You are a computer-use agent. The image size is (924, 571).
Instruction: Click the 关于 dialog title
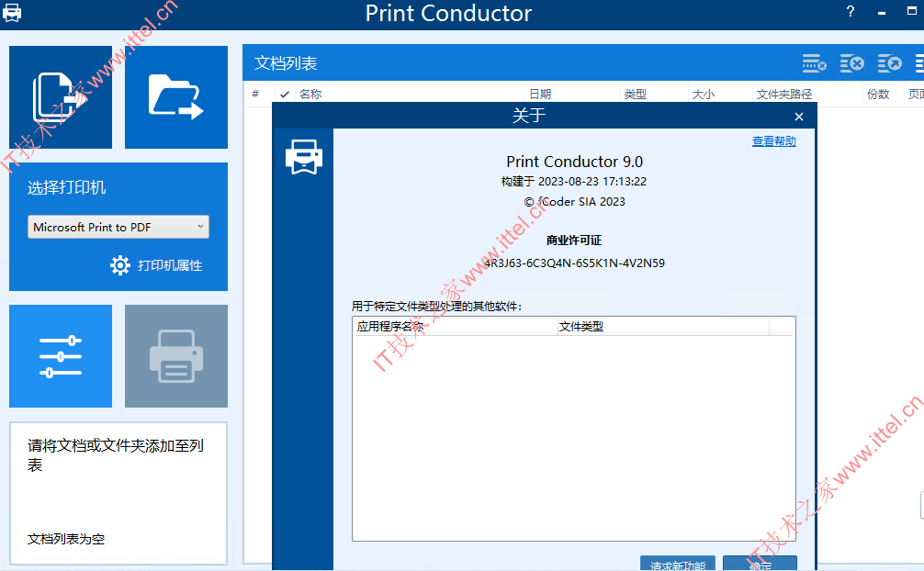click(529, 116)
